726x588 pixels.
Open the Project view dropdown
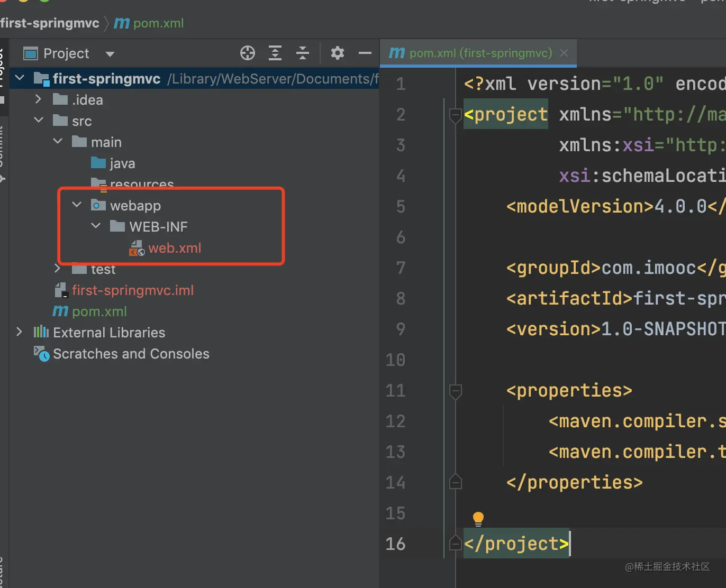point(110,54)
